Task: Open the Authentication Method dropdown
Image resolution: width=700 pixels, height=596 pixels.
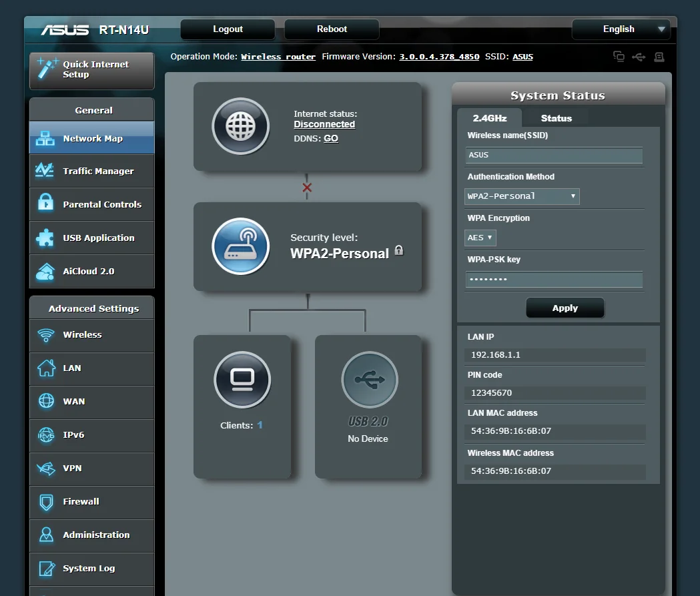Action: click(522, 196)
